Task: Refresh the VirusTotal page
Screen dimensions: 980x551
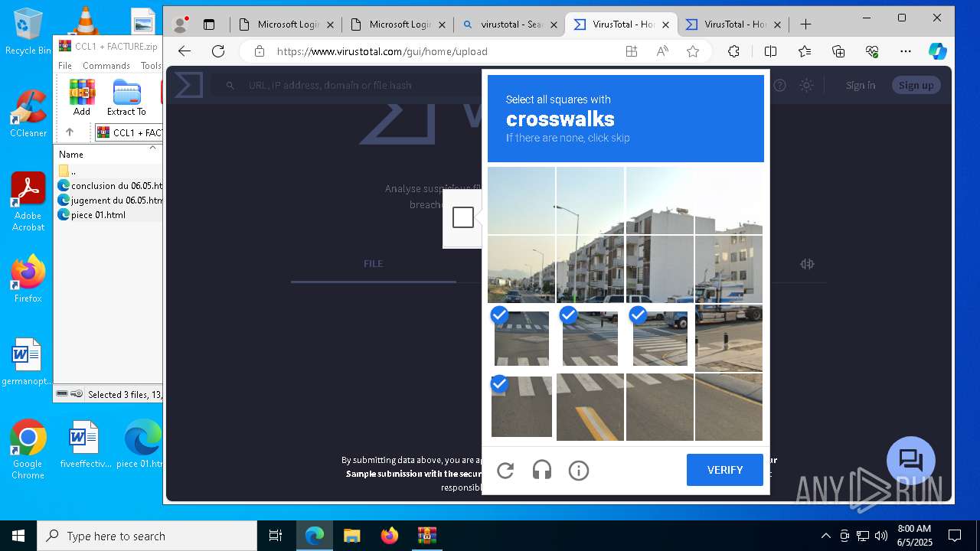Action: (218, 51)
